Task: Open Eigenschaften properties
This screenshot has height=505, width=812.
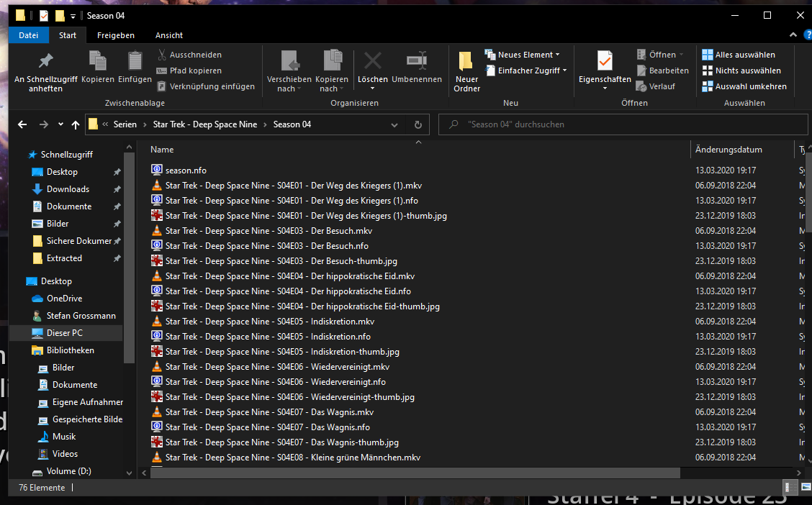Action: [605, 71]
